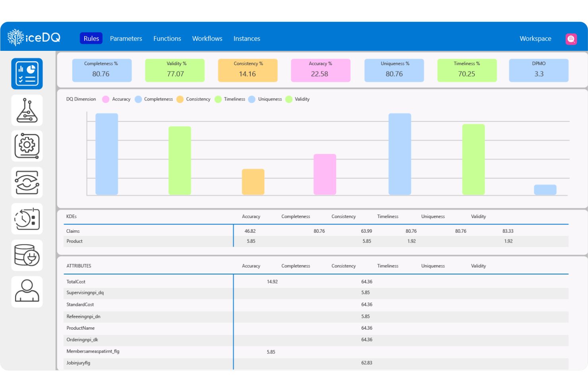Click the iceDQ logo
588x392 pixels.
coord(34,38)
